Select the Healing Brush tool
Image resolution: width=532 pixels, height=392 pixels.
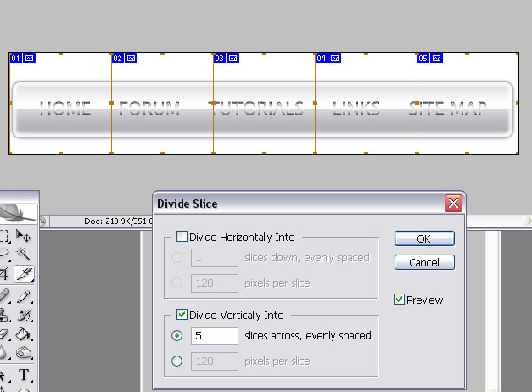click(4, 296)
